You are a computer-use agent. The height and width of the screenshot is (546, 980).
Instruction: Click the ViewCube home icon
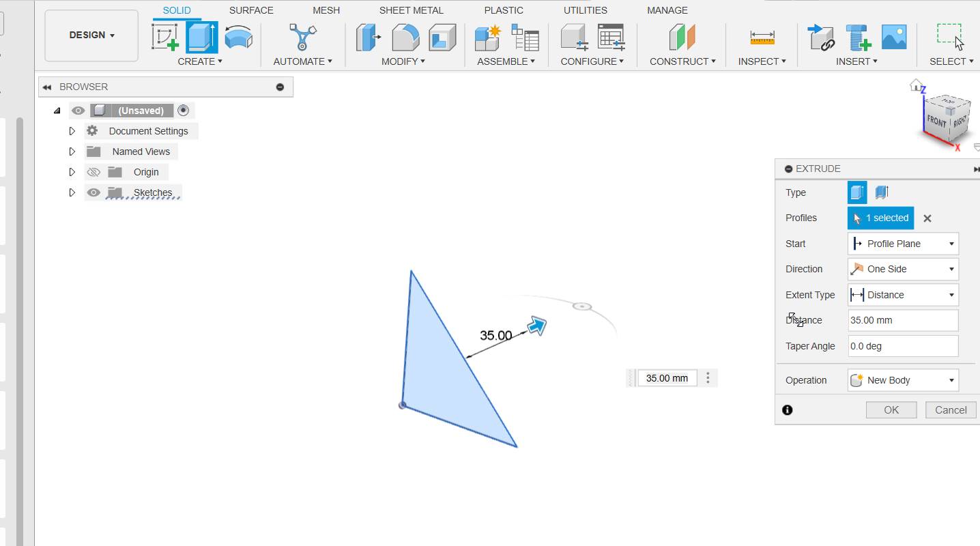click(916, 85)
